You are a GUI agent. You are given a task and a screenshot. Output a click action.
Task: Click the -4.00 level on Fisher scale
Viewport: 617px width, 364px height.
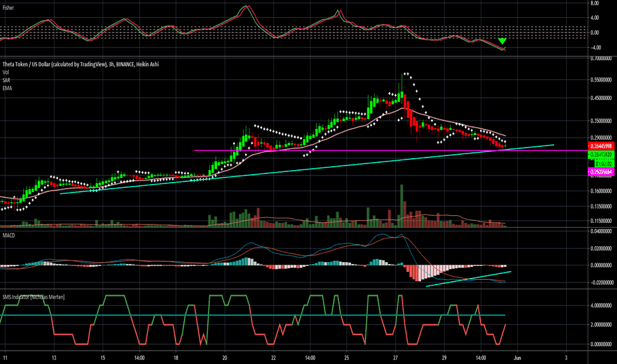pos(595,48)
